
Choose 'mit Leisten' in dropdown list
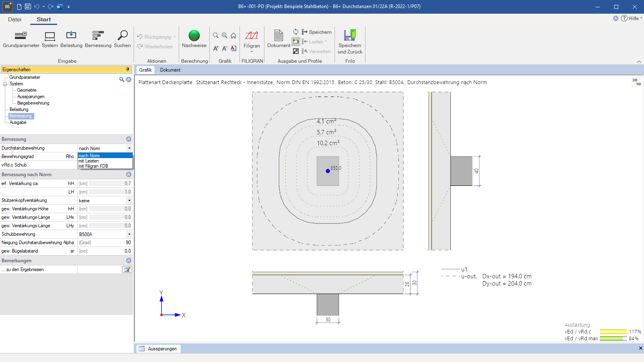coord(105,161)
